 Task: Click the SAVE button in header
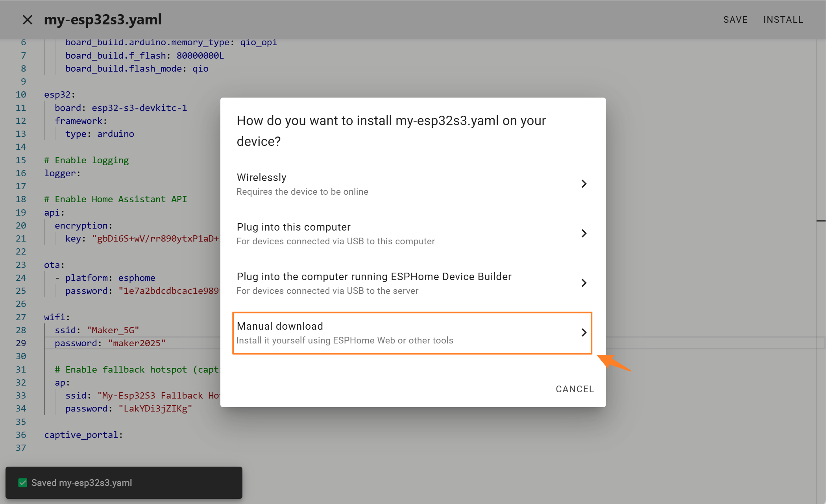click(735, 20)
